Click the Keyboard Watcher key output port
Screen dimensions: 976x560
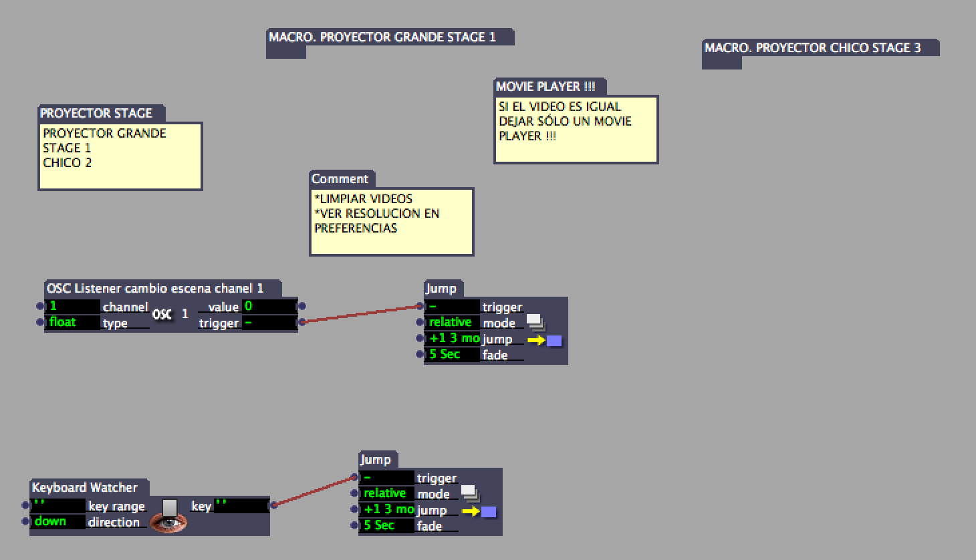pos(273,506)
